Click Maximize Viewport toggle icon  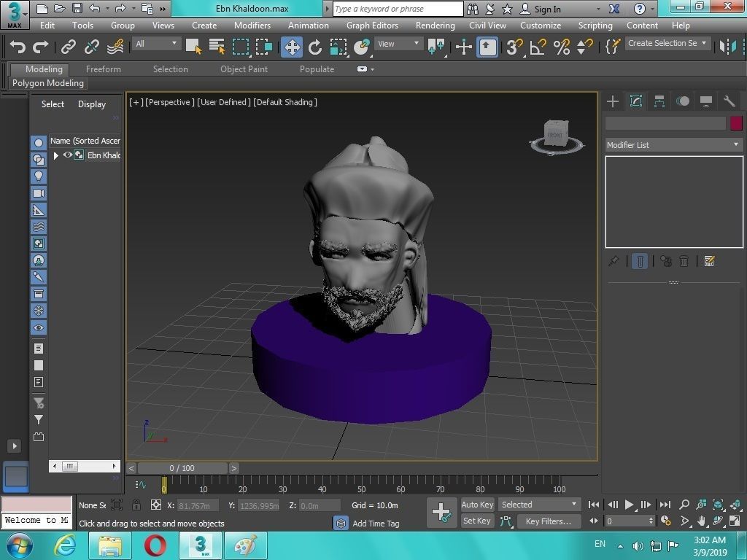(735, 521)
